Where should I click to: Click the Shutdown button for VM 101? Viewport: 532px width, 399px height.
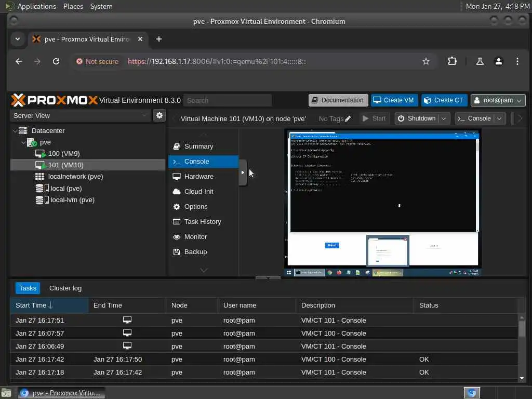(x=417, y=118)
